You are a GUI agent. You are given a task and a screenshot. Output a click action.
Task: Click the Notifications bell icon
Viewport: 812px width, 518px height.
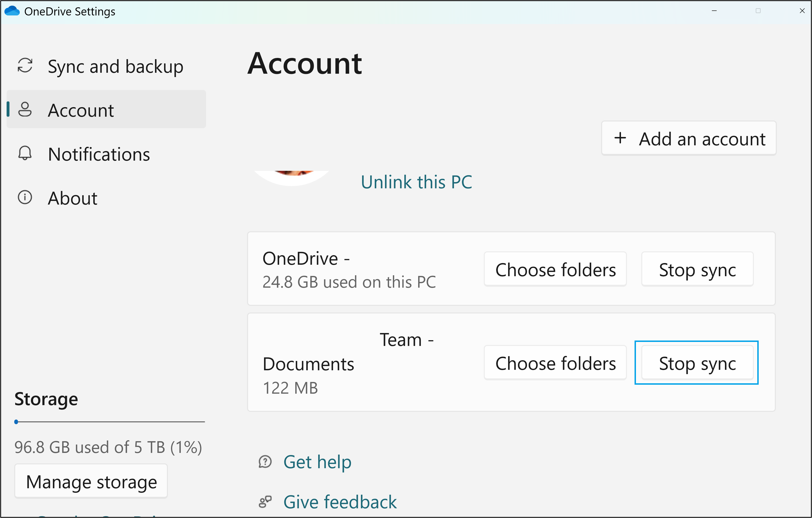[25, 153]
